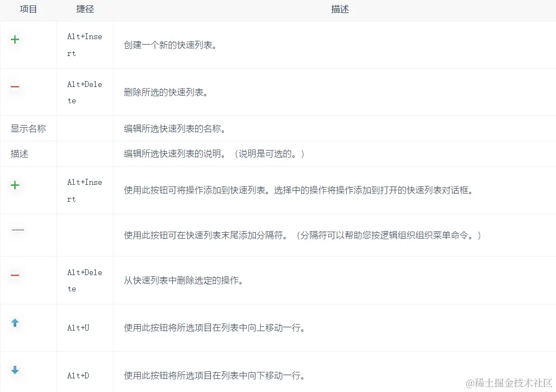
Task: Click the text 从快速列表中删除选定的操作。
Action: point(184,281)
